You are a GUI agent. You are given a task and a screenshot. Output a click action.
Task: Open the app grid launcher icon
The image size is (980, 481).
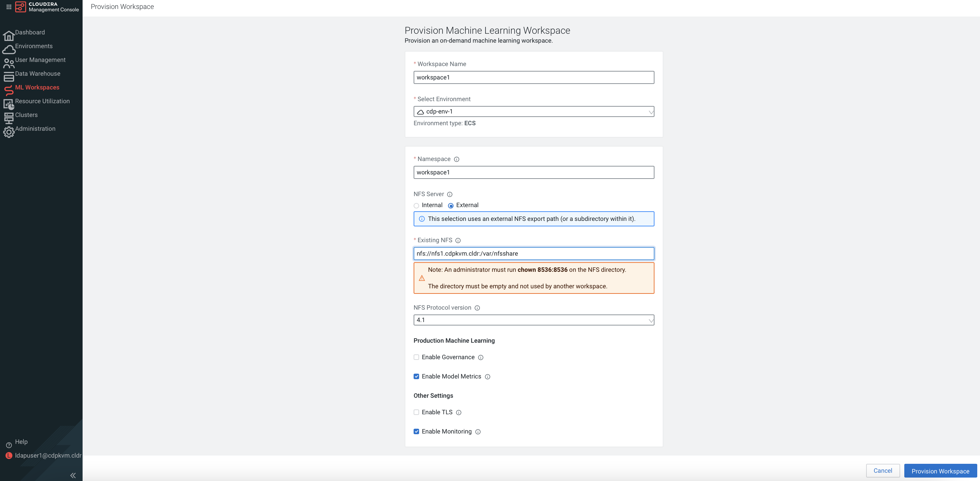[x=9, y=7]
